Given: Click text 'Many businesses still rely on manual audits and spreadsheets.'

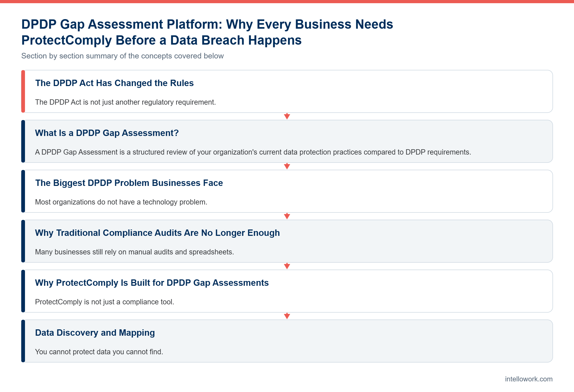Looking at the screenshot, I should (134, 252).
